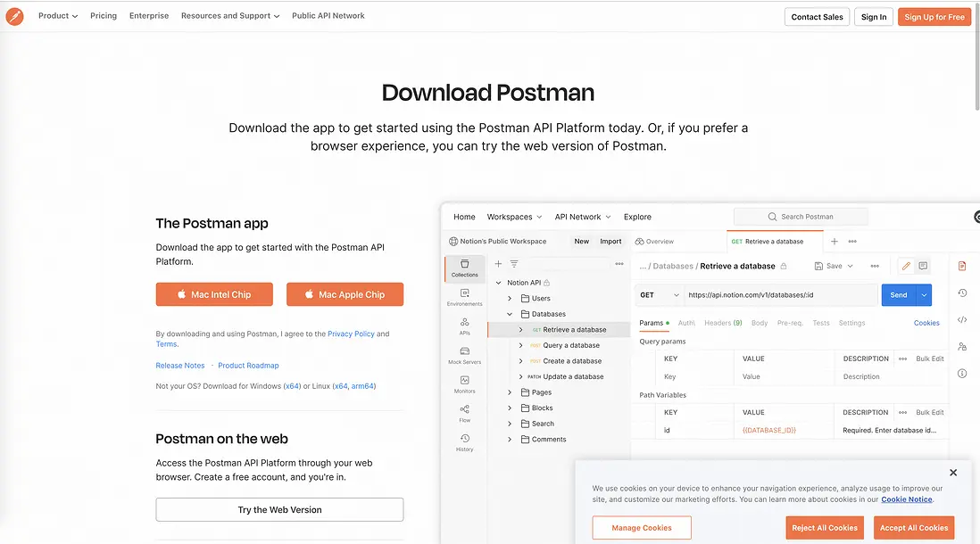
Task: Open the documentation icon in right sidebar
Action: pos(962,266)
